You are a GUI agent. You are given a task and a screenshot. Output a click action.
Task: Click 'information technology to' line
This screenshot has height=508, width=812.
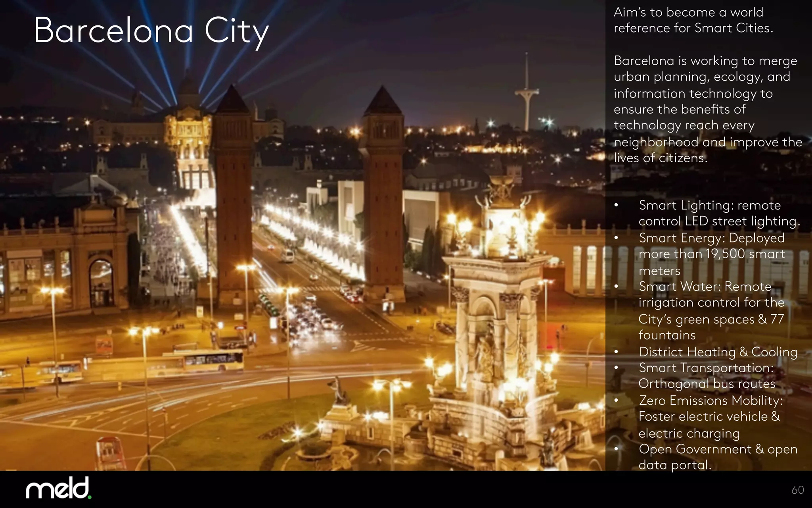tap(693, 93)
